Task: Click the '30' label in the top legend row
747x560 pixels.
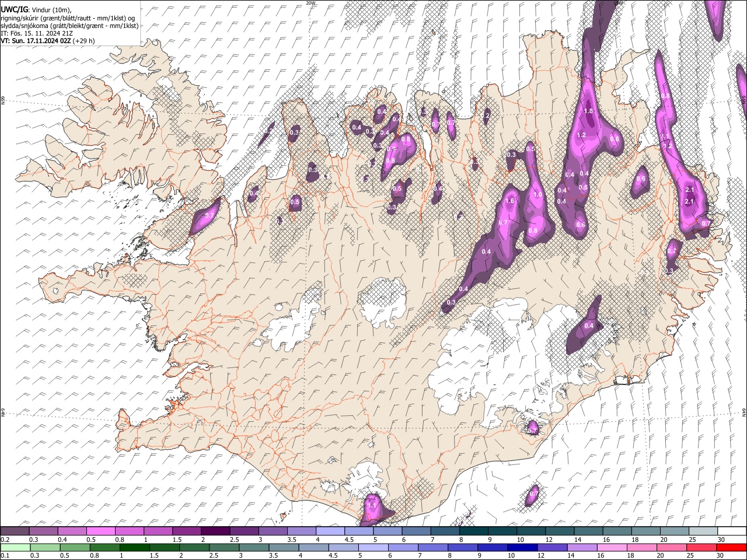Action: tap(721, 539)
